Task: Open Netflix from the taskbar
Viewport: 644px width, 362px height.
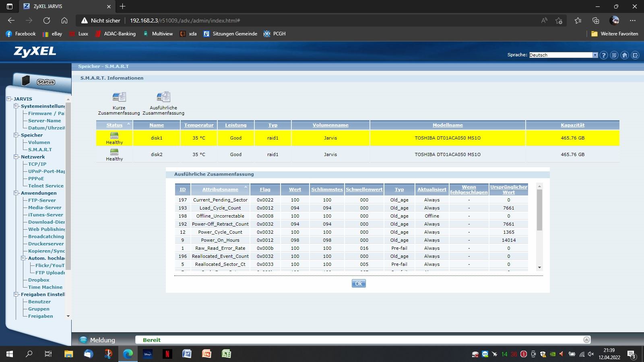Action: coord(167,354)
